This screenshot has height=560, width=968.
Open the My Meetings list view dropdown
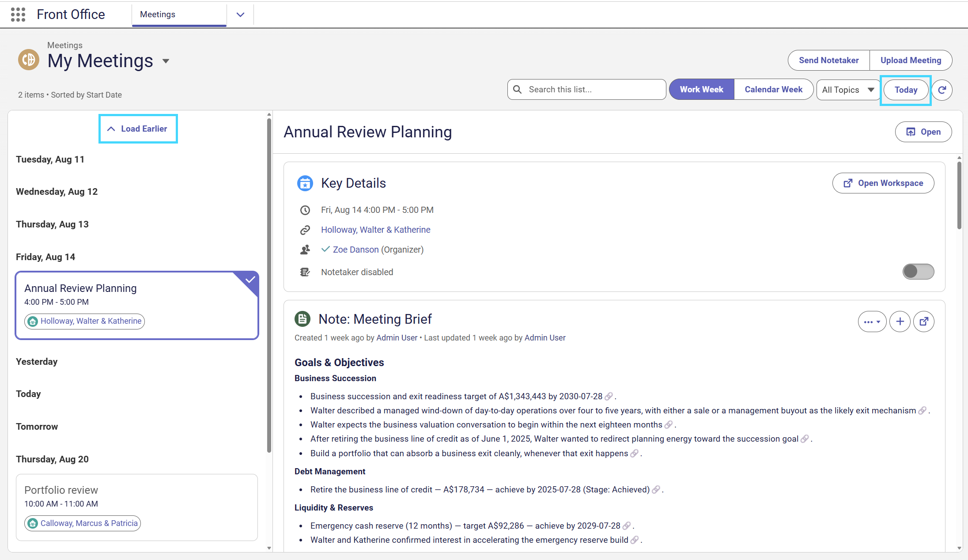(x=166, y=61)
